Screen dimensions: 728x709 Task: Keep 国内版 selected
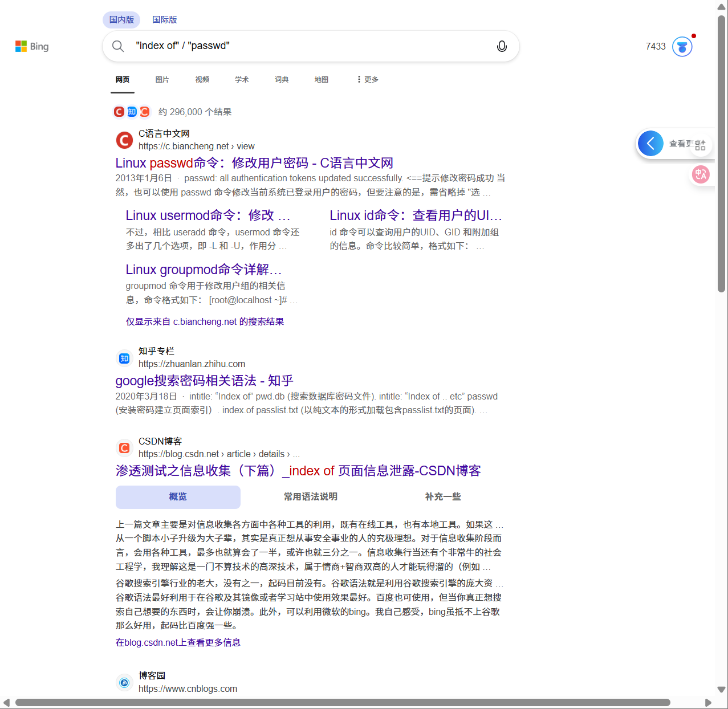coord(121,19)
